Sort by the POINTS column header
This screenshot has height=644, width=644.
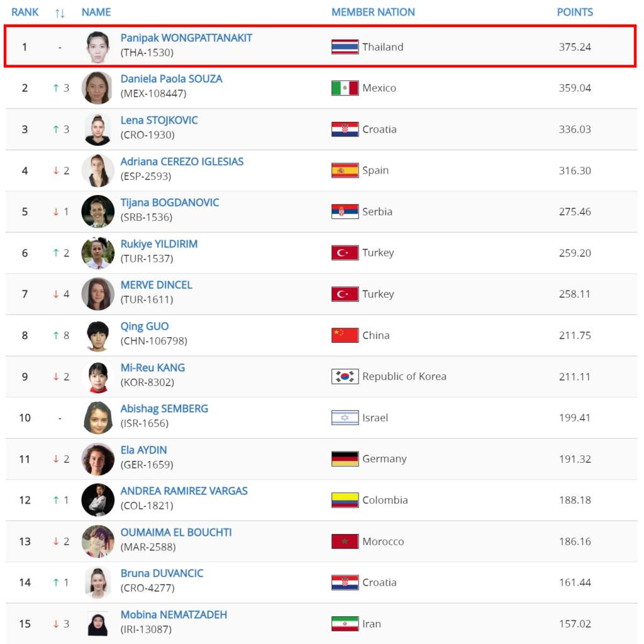(x=575, y=13)
